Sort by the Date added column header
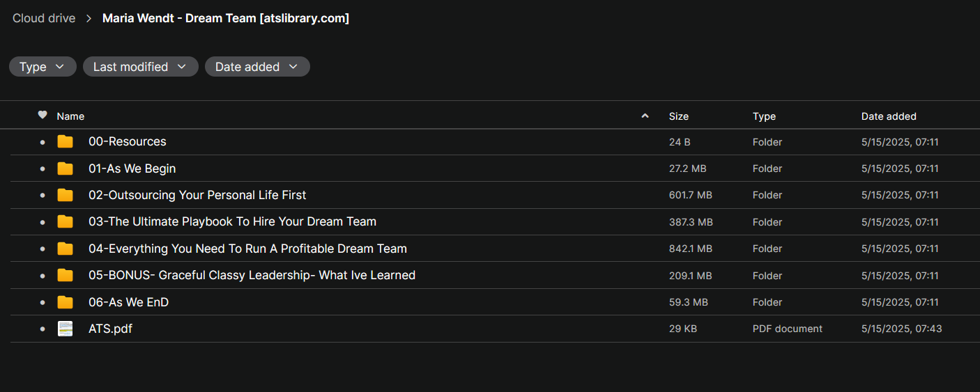This screenshot has height=392, width=980. [x=889, y=116]
